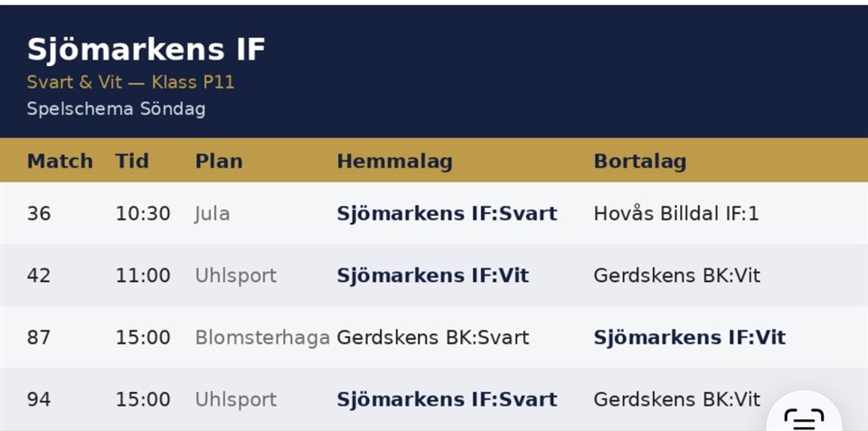Click the Blomsterhaga field name
The image size is (868, 431).
(x=262, y=338)
